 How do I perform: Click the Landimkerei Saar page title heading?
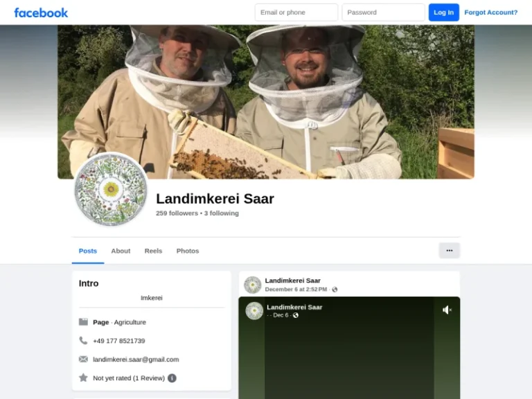pos(215,199)
